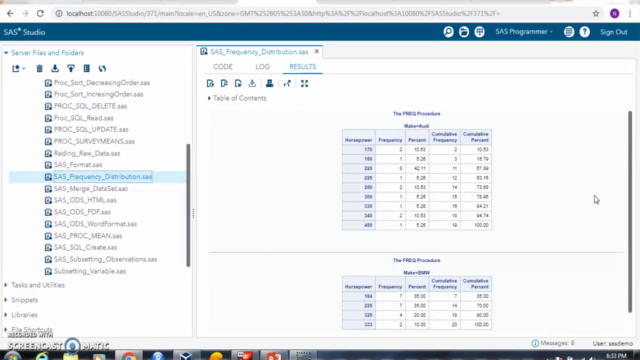Select Proc_Sort_DecreasingOrder.sas file

pyautogui.click(x=102, y=82)
